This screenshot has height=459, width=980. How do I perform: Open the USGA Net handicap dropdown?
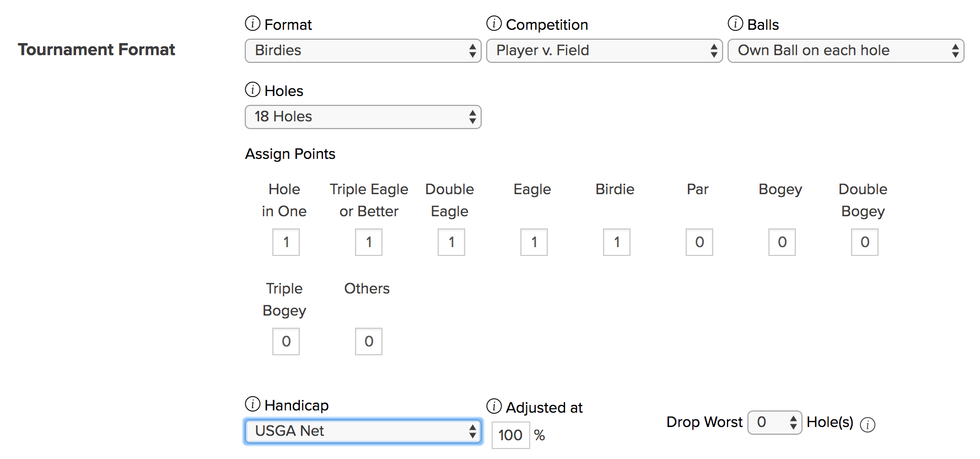[363, 431]
